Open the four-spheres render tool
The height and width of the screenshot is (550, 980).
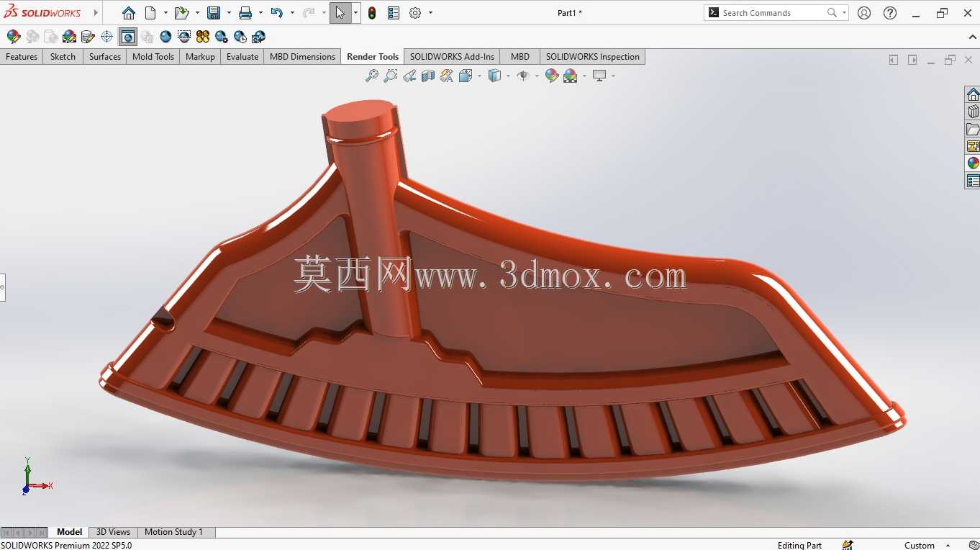point(203,37)
